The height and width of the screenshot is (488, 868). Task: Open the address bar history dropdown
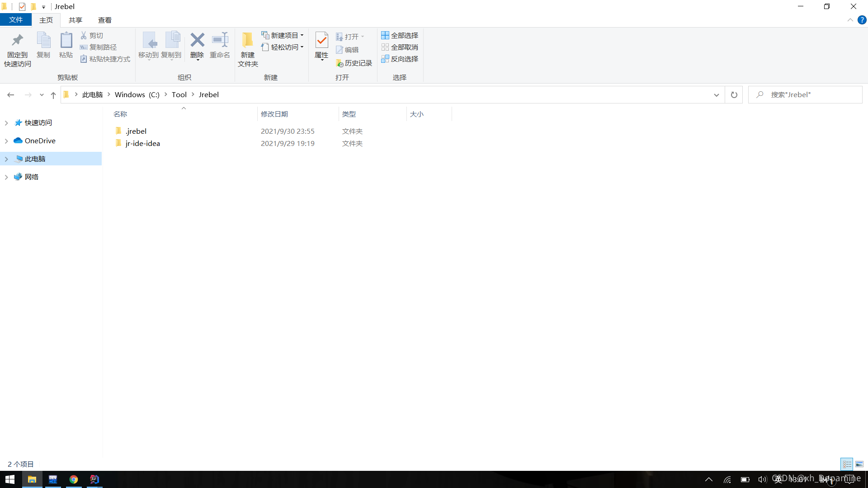tap(717, 95)
